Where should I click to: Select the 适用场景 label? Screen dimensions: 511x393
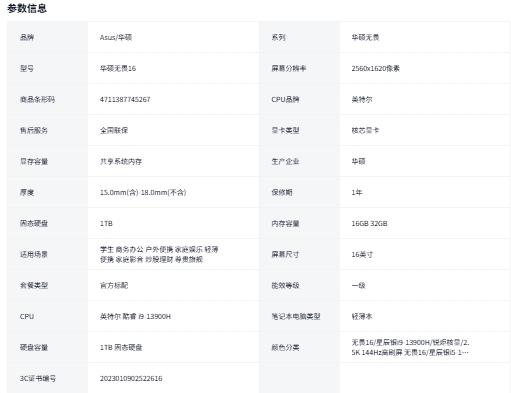click(34, 254)
